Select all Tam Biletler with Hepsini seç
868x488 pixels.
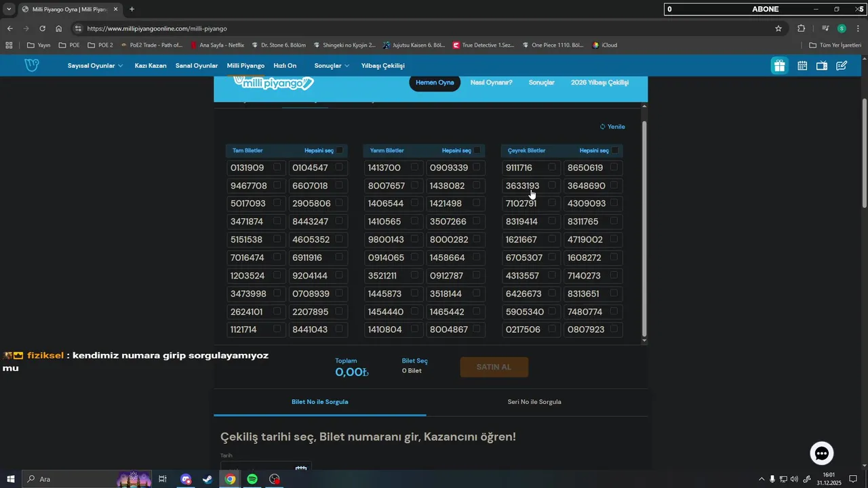tap(339, 150)
